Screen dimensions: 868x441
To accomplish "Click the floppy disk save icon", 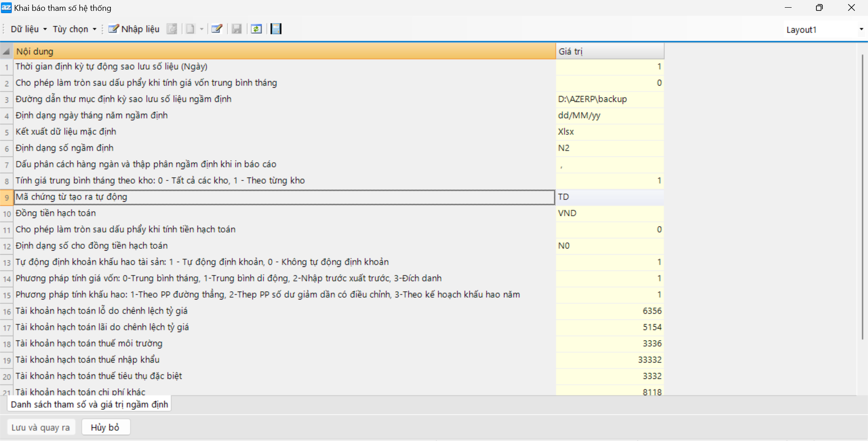I will pyautogui.click(x=236, y=29).
